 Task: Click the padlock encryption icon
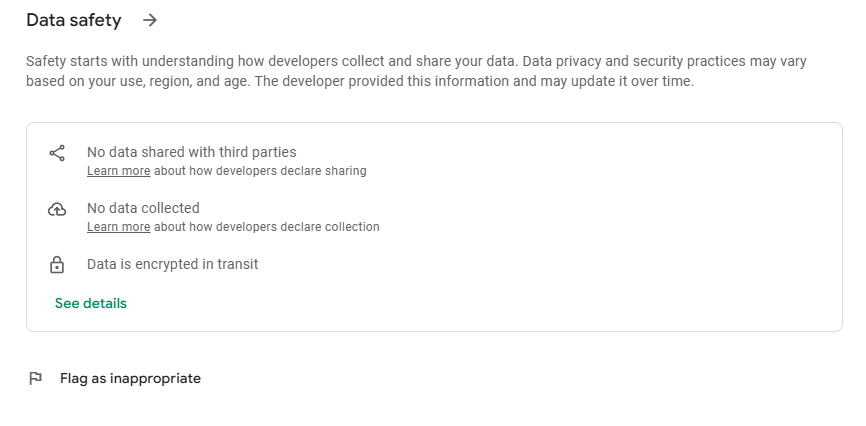pyautogui.click(x=57, y=265)
